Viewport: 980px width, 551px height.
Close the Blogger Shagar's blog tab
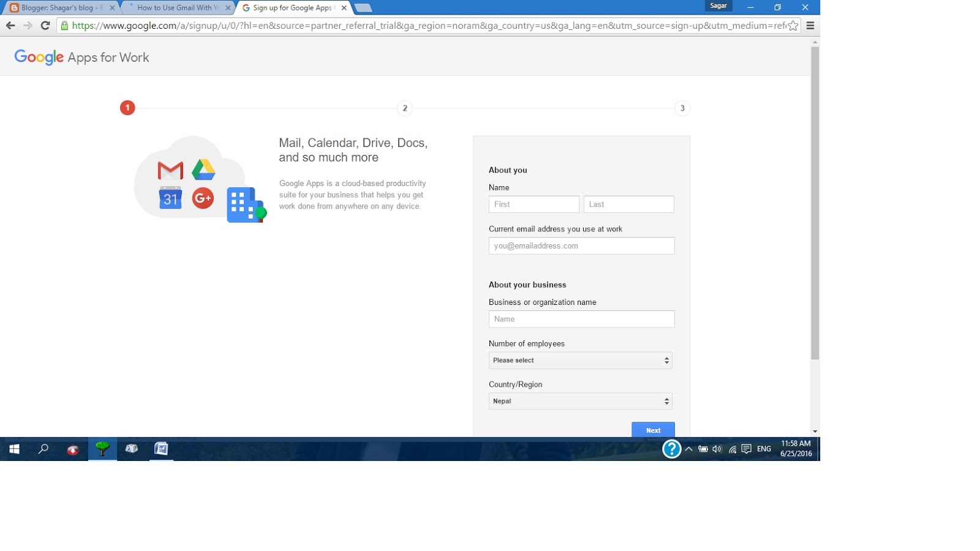pos(112,8)
